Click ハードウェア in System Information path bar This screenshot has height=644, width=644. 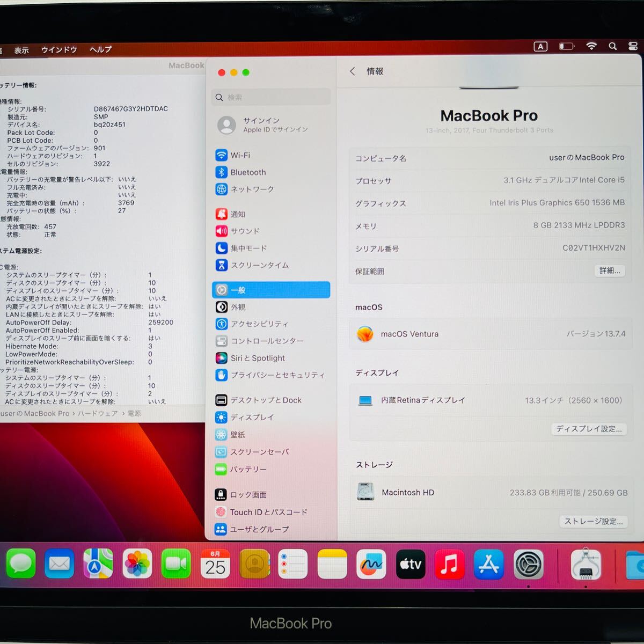(x=98, y=413)
